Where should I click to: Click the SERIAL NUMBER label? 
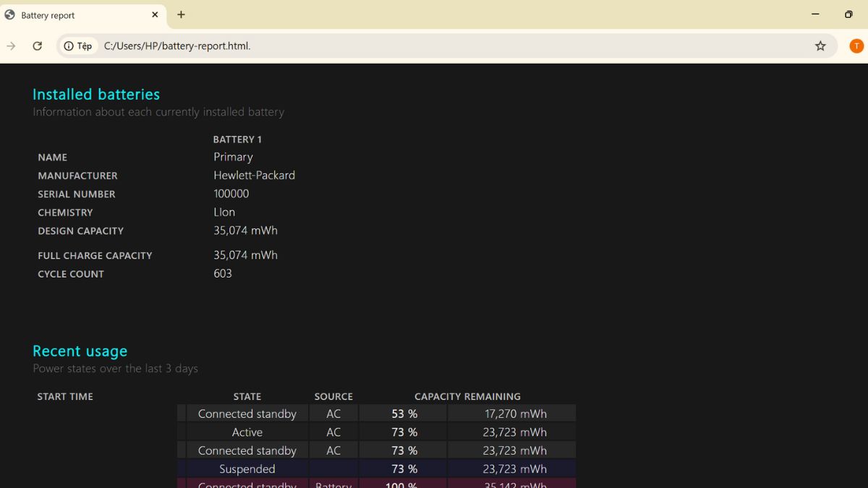click(x=76, y=194)
